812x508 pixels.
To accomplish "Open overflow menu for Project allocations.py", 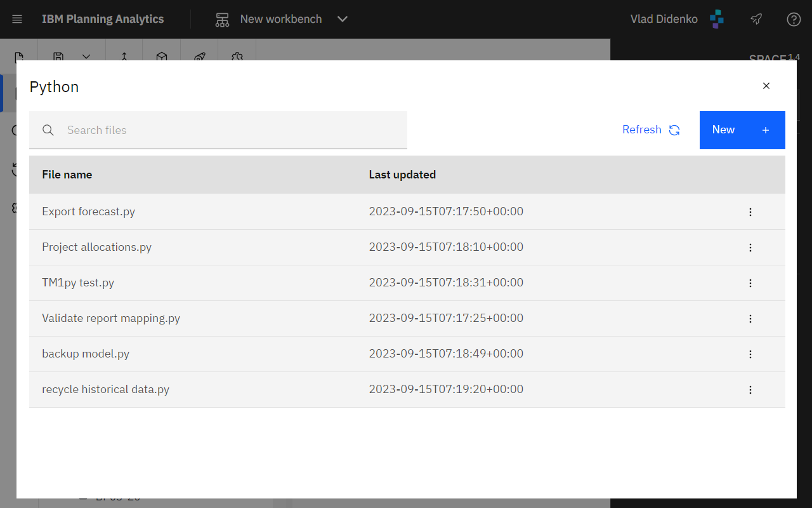I will tap(750, 248).
